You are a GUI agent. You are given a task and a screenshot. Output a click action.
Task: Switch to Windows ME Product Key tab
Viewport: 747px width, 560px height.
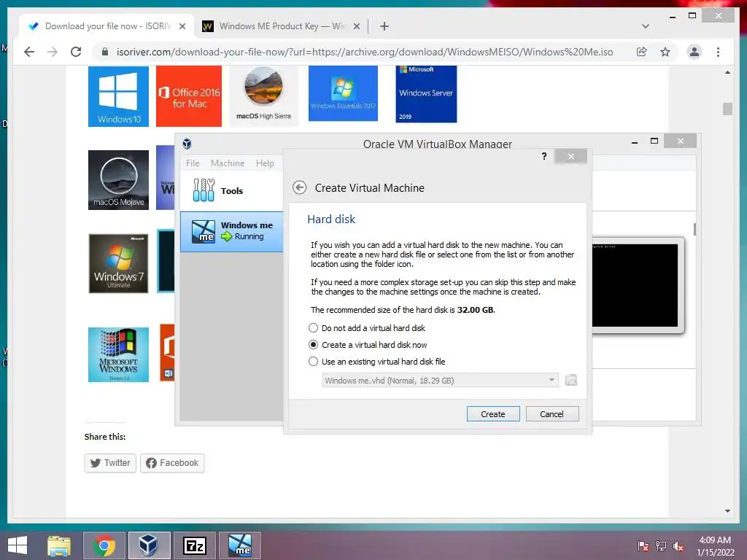281,26
